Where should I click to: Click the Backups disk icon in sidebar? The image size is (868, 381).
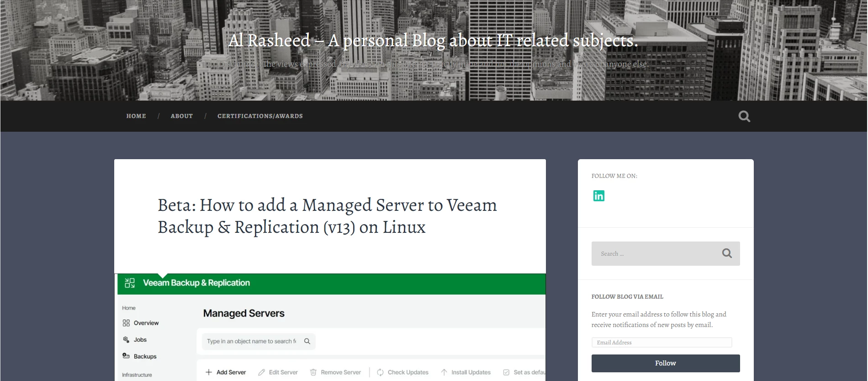[126, 356]
